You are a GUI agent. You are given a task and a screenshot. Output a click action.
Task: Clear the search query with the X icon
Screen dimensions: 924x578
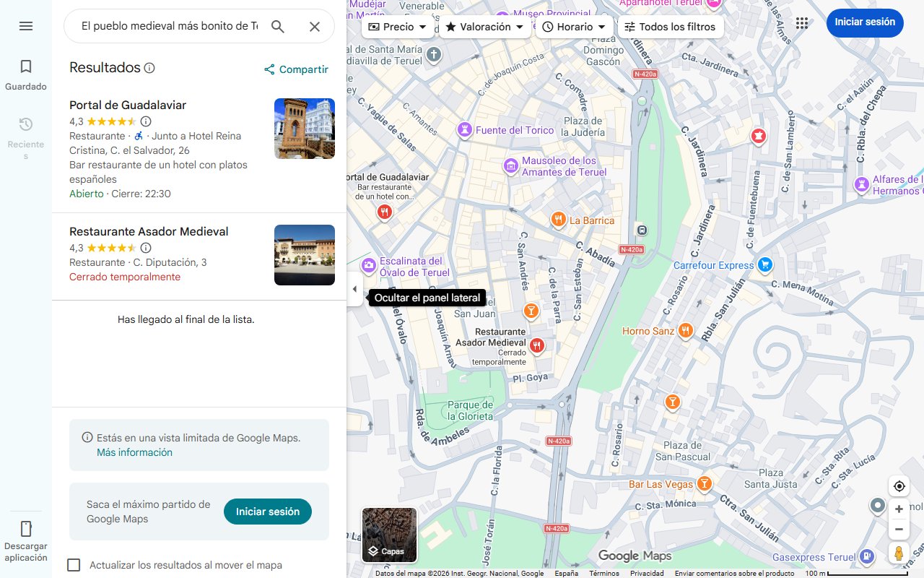tap(315, 26)
